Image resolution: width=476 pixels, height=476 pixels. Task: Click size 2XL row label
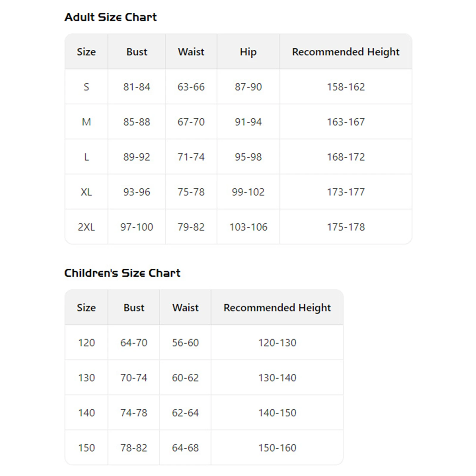coord(86,227)
